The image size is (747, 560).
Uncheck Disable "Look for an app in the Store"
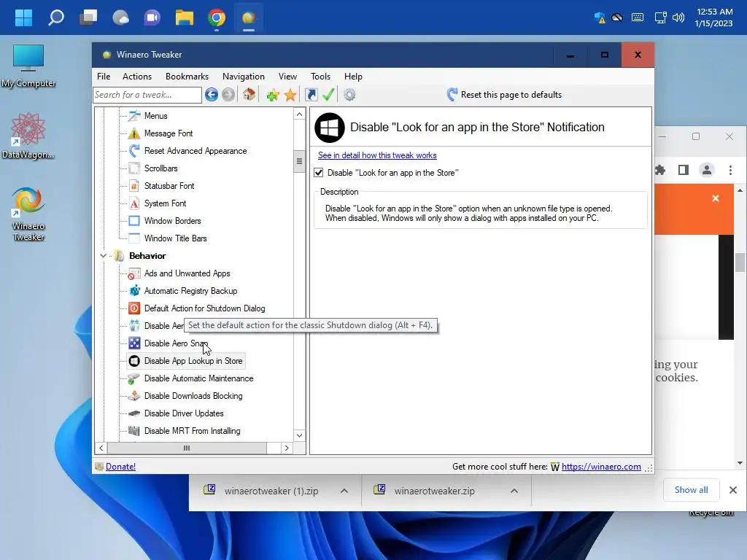point(319,173)
